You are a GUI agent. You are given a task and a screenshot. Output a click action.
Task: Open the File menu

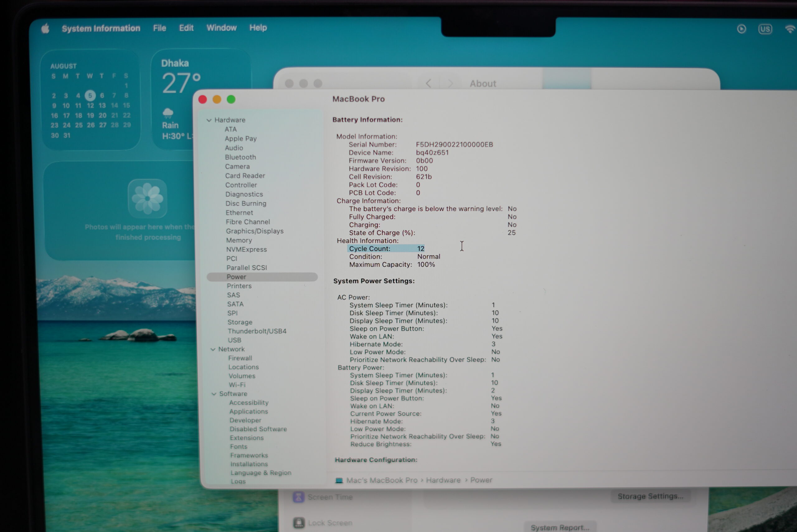(159, 28)
